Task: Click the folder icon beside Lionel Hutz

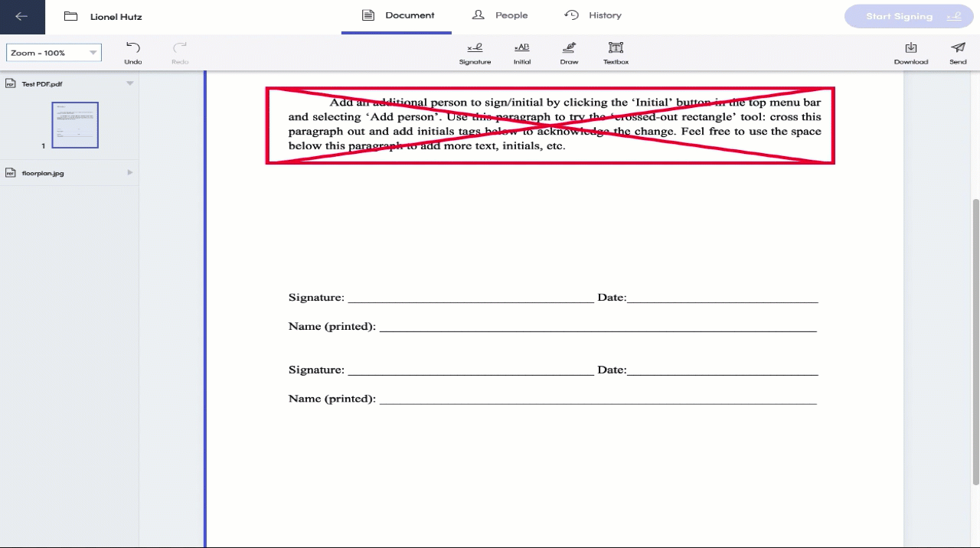Action: [x=70, y=15]
